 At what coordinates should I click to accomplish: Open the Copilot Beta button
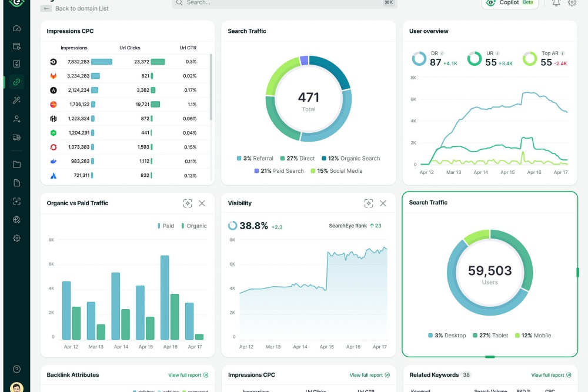click(510, 3)
